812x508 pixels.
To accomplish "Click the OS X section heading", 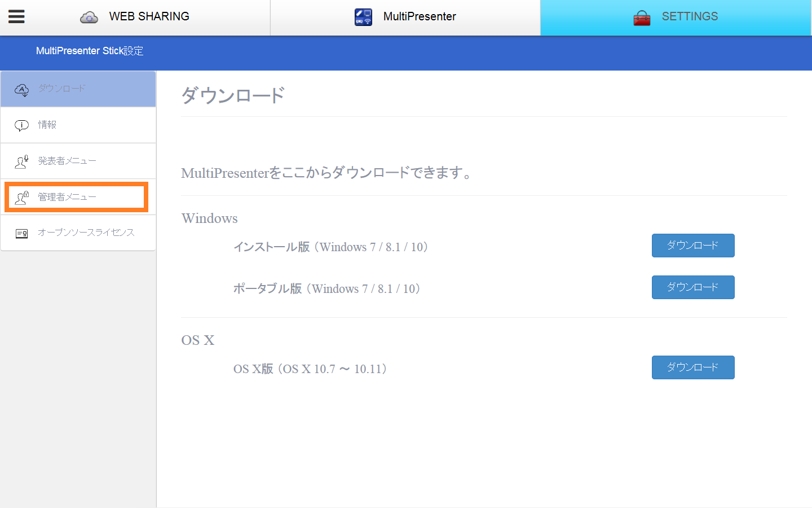I will (198, 340).
